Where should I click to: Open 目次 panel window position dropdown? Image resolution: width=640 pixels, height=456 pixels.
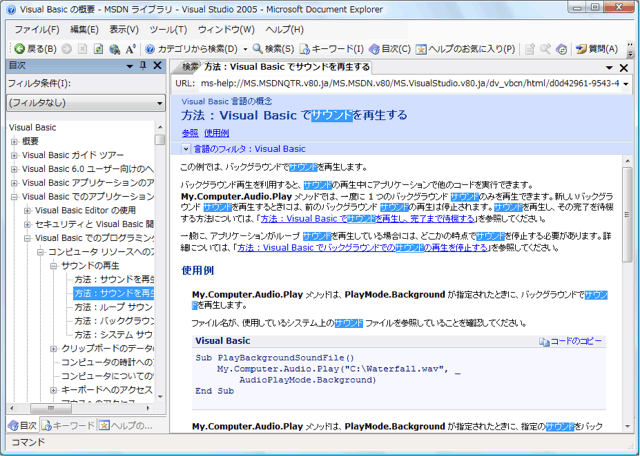pyautogui.click(x=130, y=66)
